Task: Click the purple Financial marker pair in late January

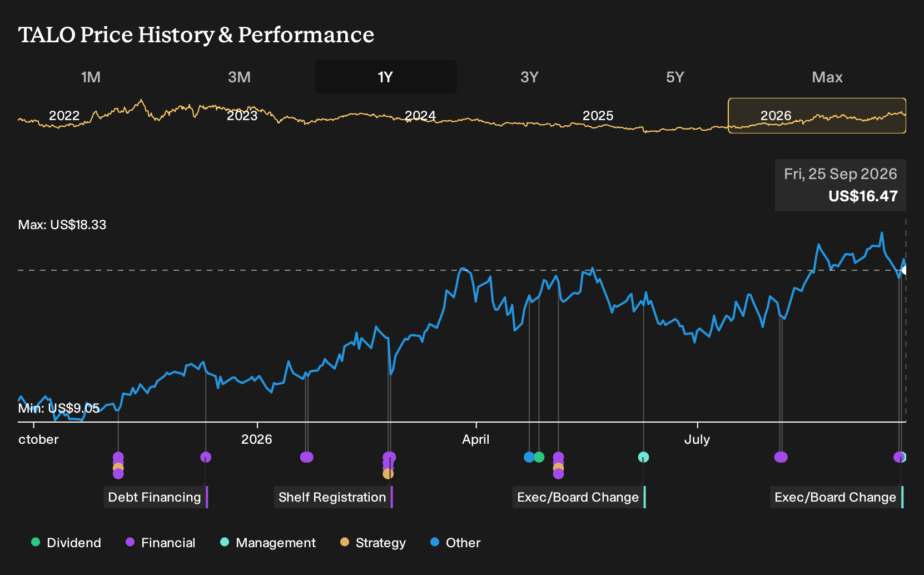Action: coord(307,457)
